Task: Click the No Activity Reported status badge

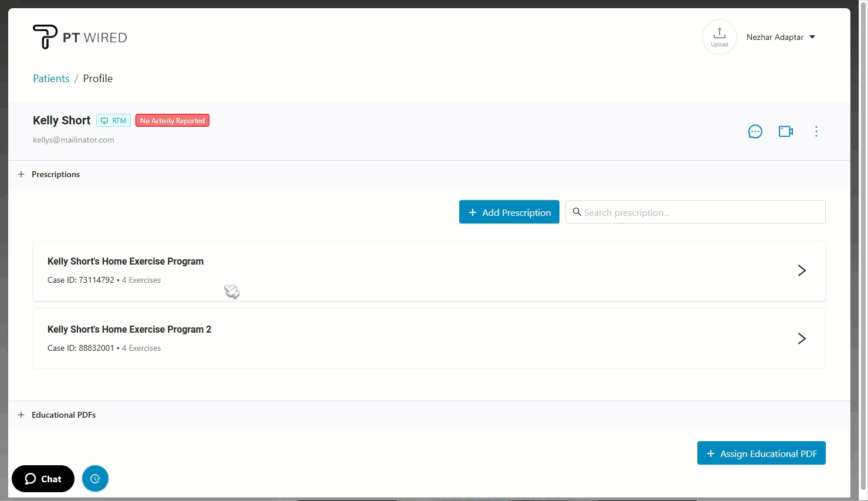Action: [172, 120]
